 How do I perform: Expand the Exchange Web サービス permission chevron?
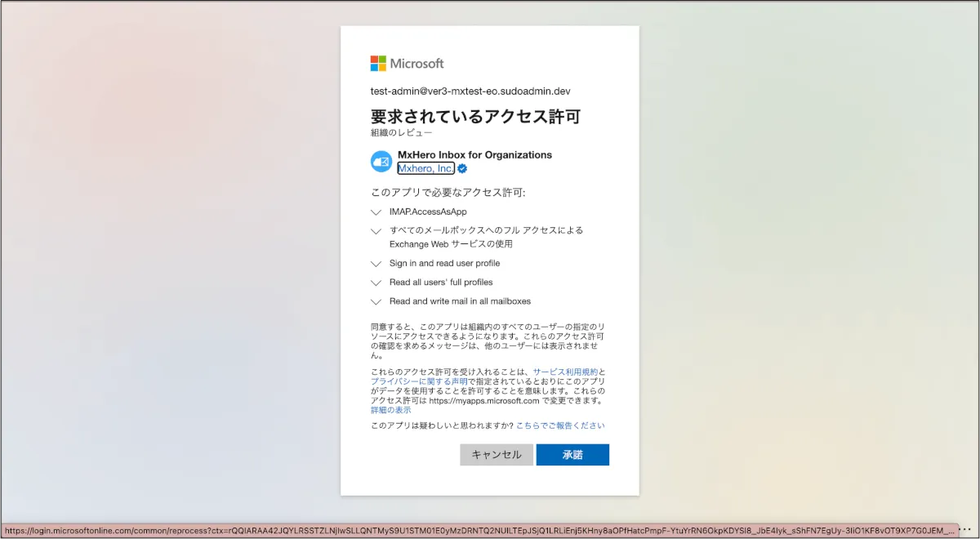pos(376,231)
